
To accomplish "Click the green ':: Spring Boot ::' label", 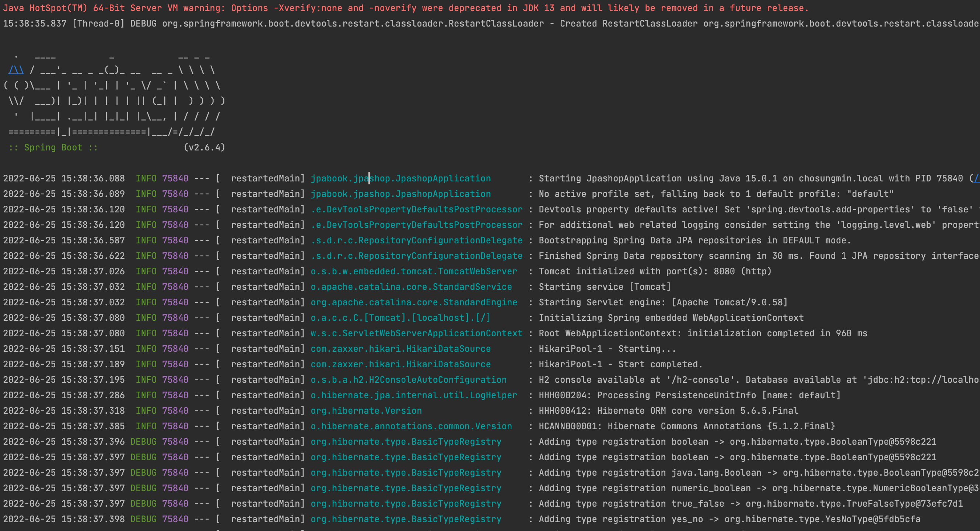I will pyautogui.click(x=53, y=148).
